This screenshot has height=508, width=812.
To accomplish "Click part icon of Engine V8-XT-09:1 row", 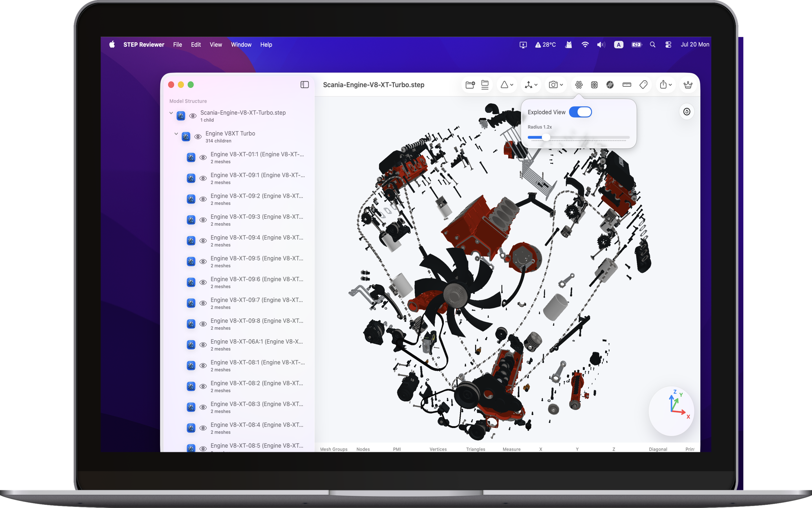I will (191, 178).
